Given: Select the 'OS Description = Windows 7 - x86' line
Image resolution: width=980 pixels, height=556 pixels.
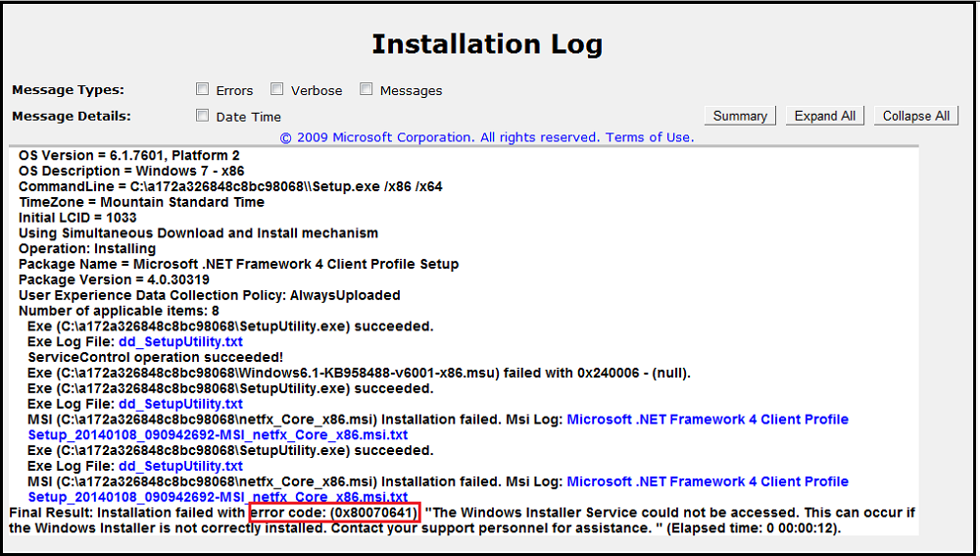Looking at the screenshot, I should tap(131, 172).
